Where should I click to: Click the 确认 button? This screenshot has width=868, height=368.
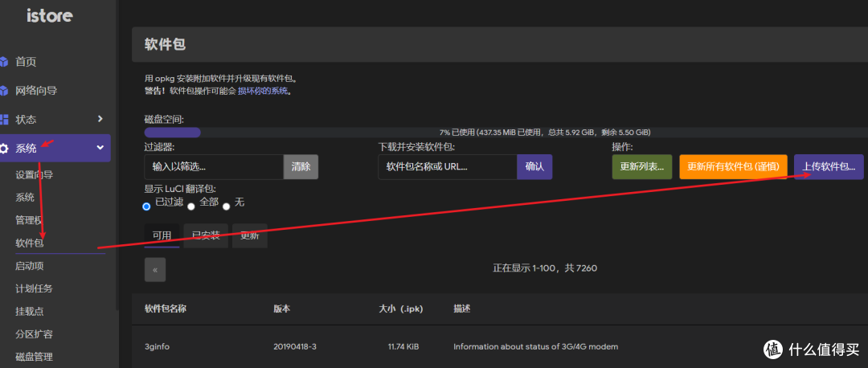[x=534, y=166]
